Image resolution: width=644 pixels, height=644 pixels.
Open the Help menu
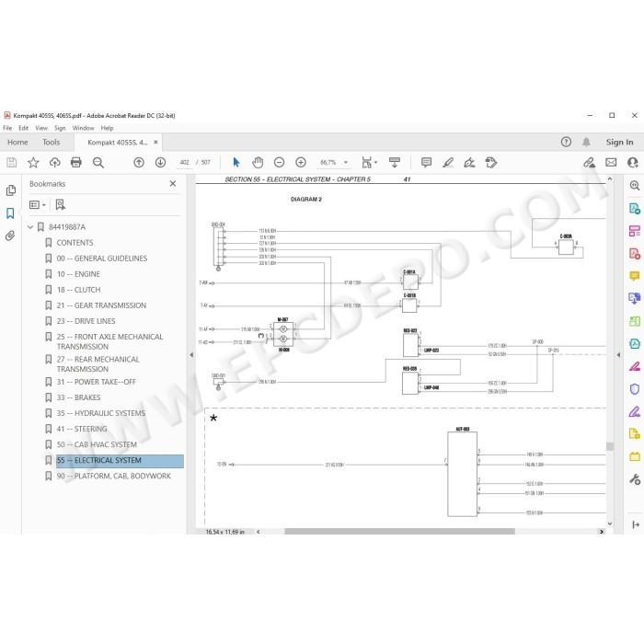pos(108,128)
